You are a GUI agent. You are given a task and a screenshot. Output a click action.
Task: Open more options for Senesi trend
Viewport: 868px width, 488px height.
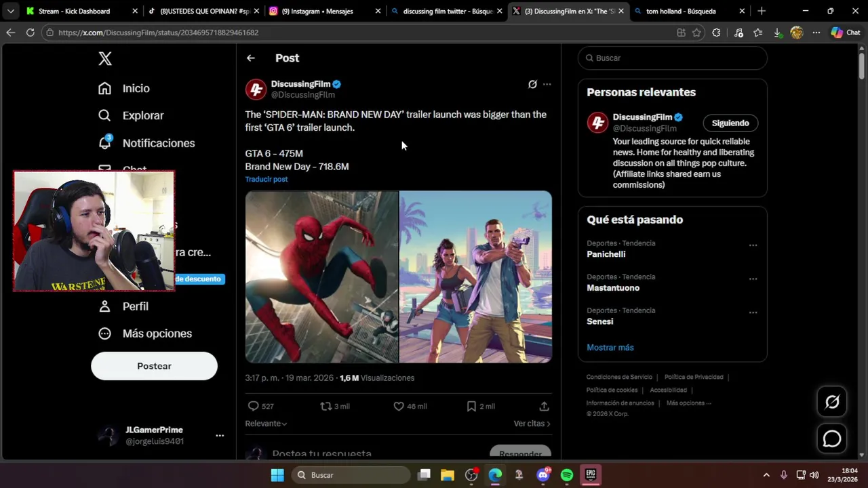753,312
